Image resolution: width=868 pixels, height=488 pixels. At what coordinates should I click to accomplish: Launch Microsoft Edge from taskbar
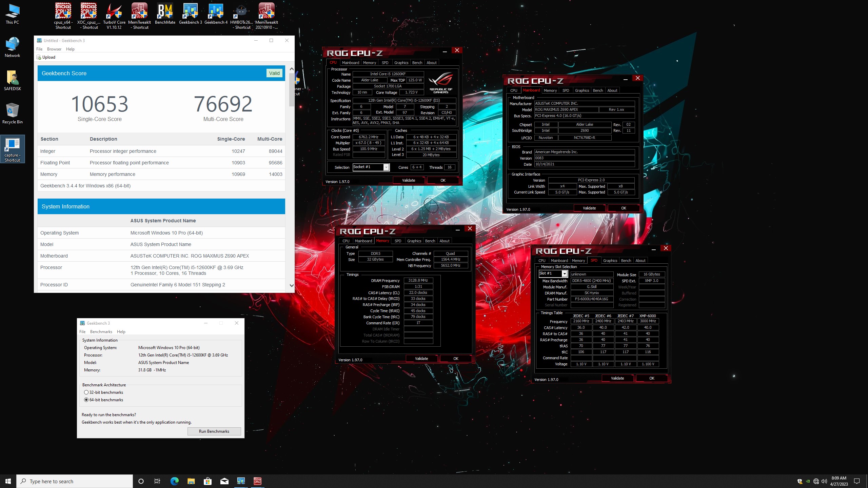pyautogui.click(x=174, y=481)
